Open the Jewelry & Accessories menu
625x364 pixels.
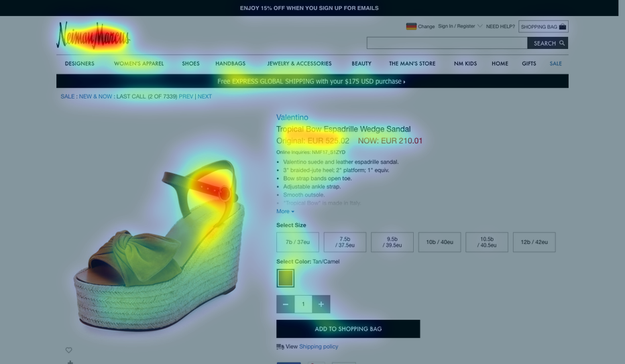[299, 64]
